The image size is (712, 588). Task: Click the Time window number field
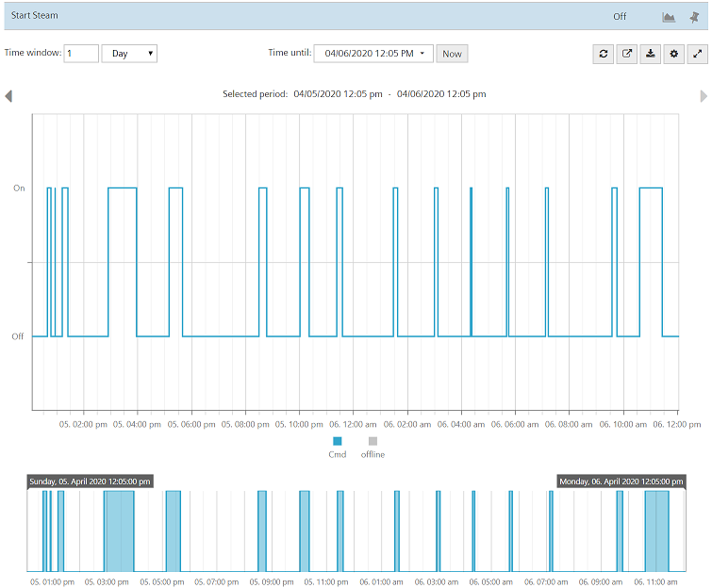81,54
